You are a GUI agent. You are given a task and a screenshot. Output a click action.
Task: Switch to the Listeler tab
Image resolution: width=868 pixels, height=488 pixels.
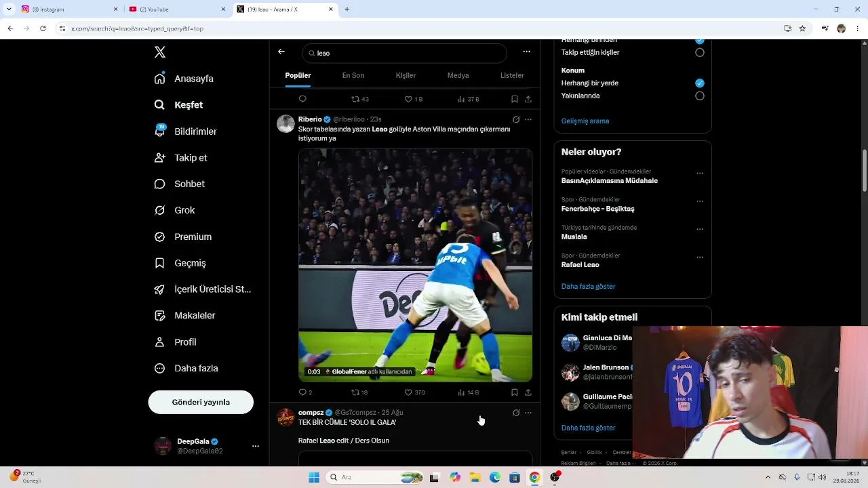tap(512, 75)
